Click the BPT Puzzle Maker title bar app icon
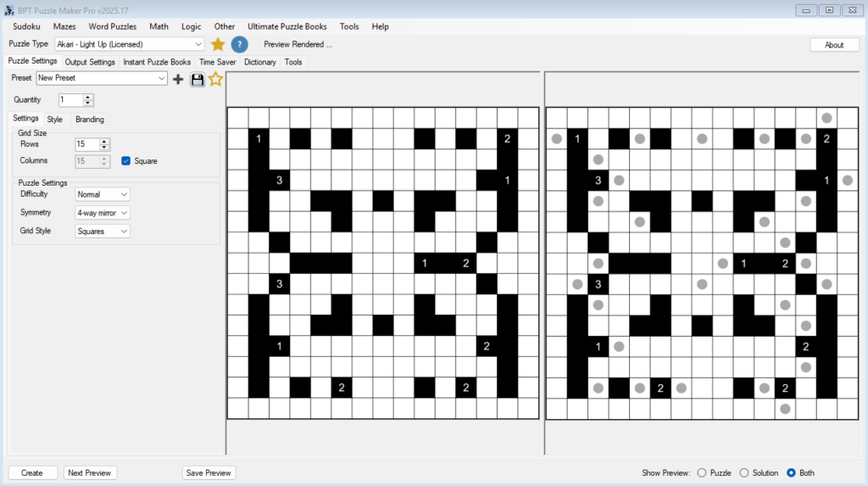The image size is (868, 486). [9, 9]
